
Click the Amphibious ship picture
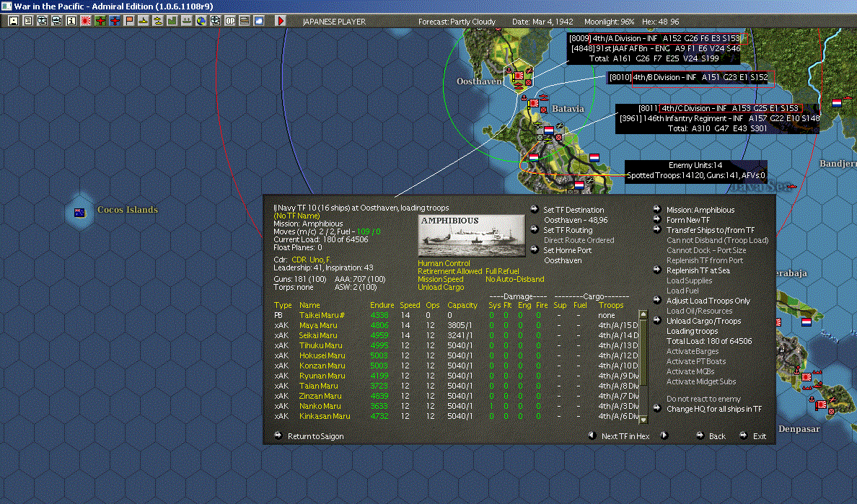pos(471,235)
